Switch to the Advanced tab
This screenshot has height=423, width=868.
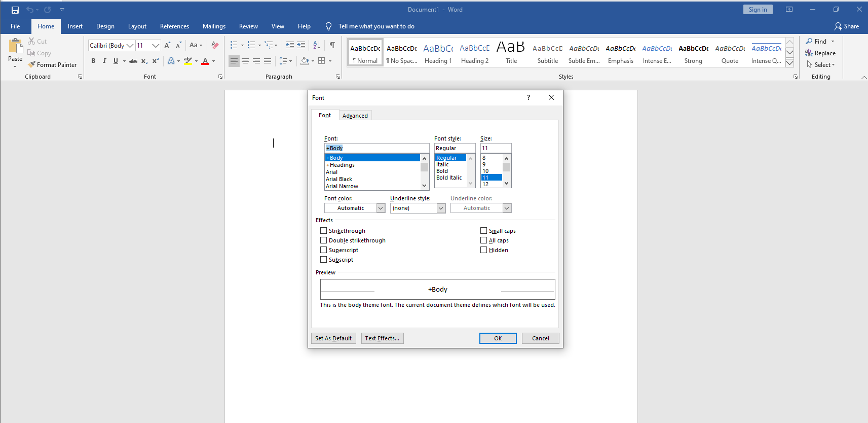(x=355, y=116)
